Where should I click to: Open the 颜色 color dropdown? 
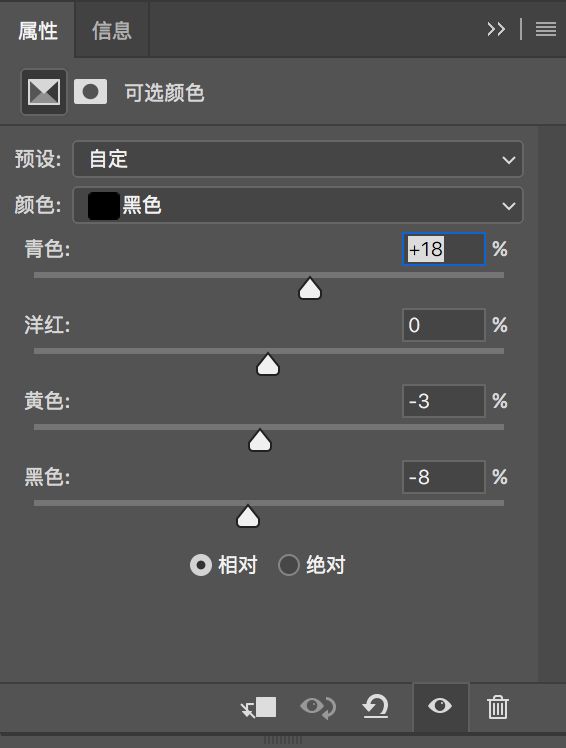pos(298,205)
